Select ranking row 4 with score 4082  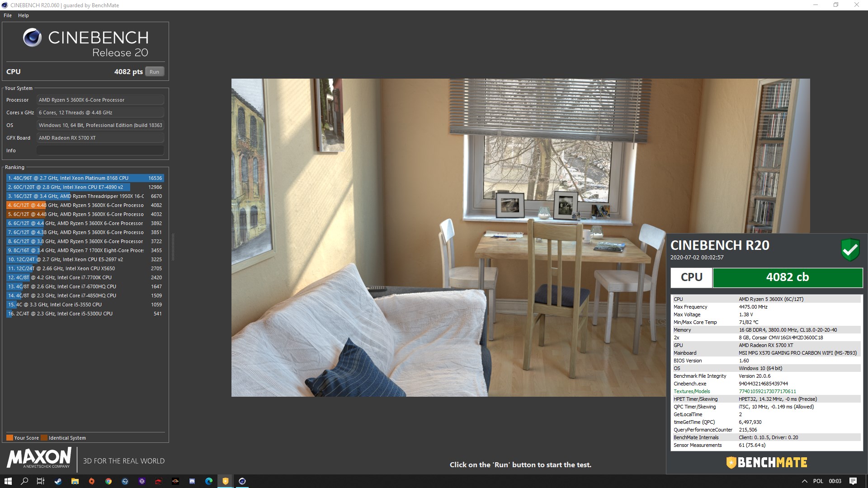click(85, 205)
